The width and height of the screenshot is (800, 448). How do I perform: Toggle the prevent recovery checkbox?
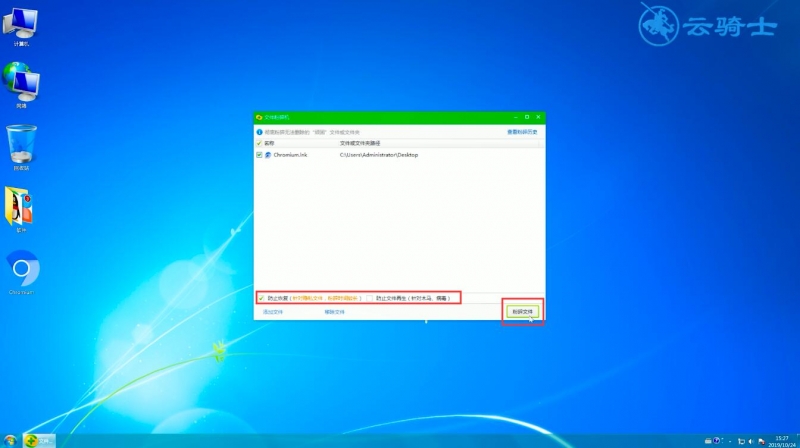[261, 298]
